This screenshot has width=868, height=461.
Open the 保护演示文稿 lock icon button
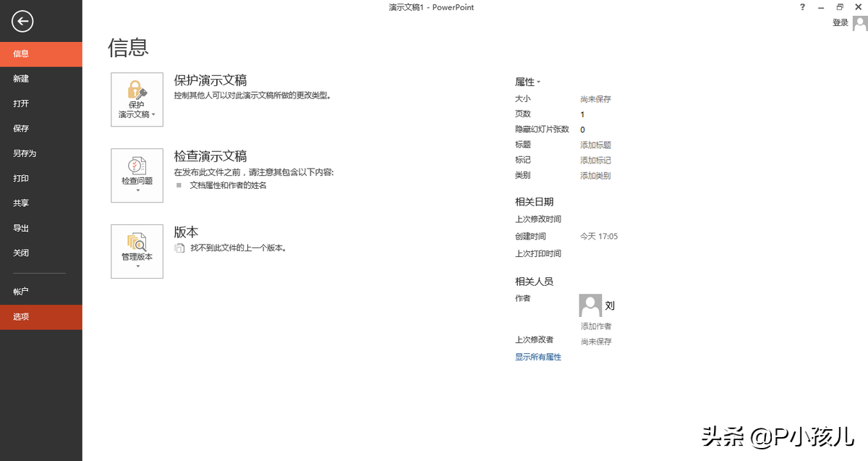coord(137,100)
